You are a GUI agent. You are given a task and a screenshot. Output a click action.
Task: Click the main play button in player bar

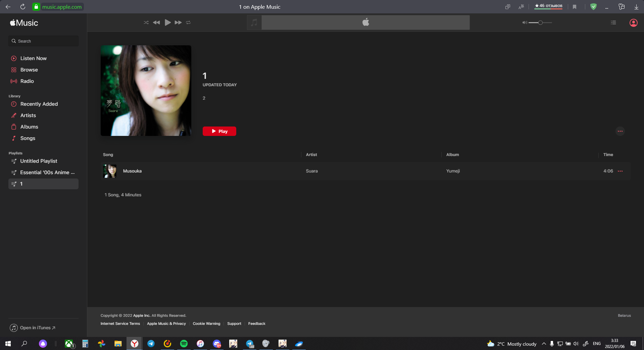[x=167, y=22]
